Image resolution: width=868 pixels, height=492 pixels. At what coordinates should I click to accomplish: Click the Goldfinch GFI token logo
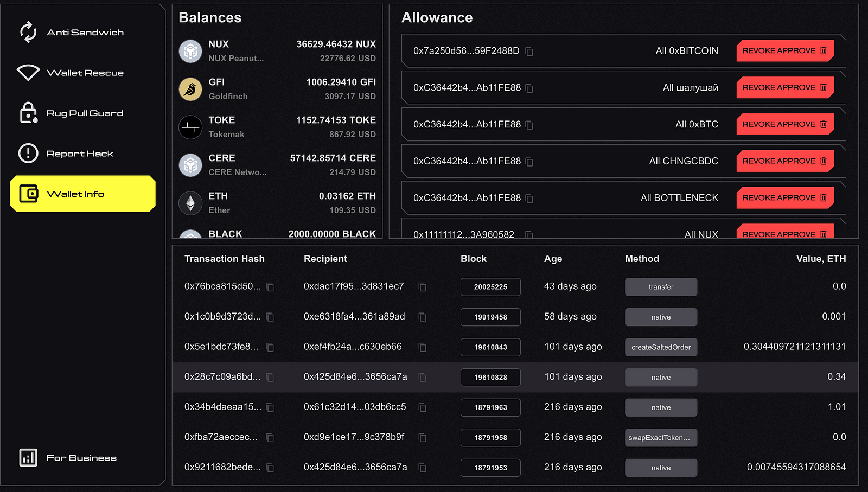(190, 90)
